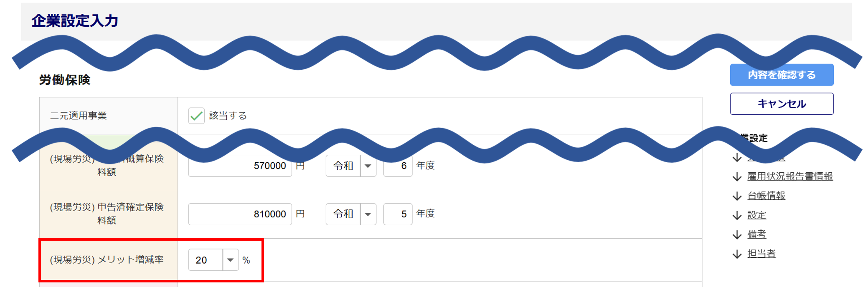Toggle the 該当する checkbox for 二元適用事業

coord(196,116)
